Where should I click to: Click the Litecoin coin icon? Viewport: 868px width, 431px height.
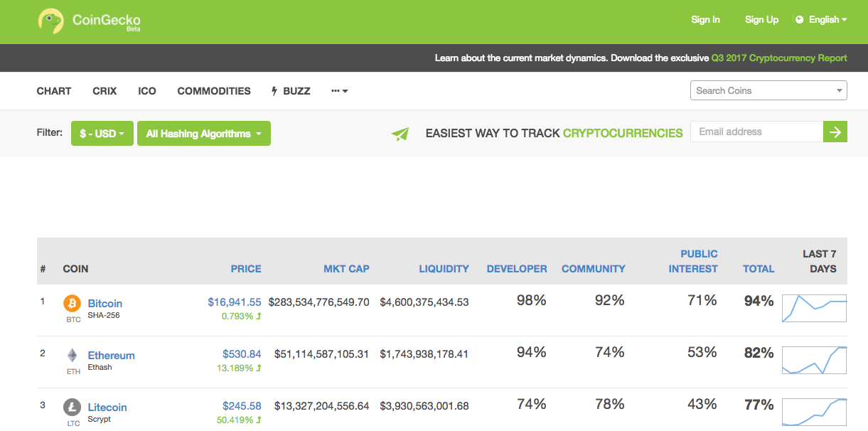tap(73, 407)
